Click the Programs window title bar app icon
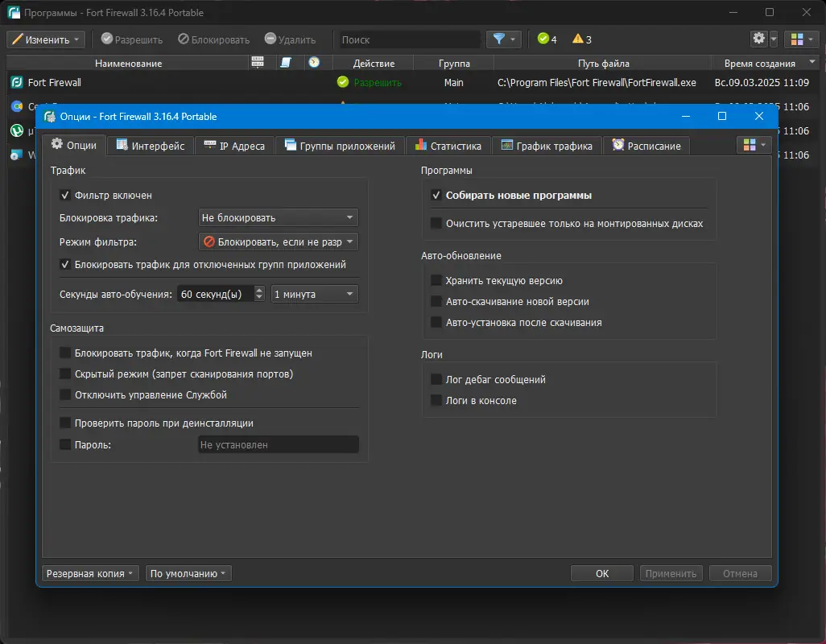Image resolution: width=826 pixels, height=644 pixels. (14, 13)
